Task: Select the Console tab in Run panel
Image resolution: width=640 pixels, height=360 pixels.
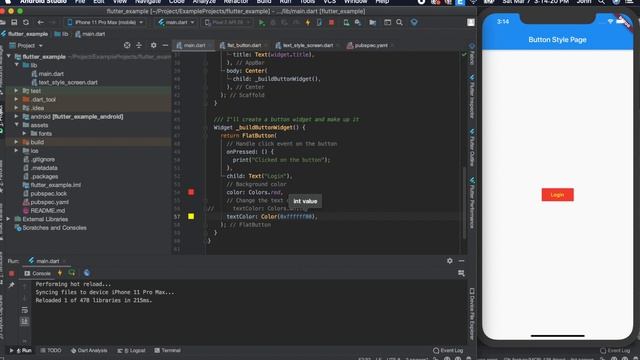Action: (38, 273)
